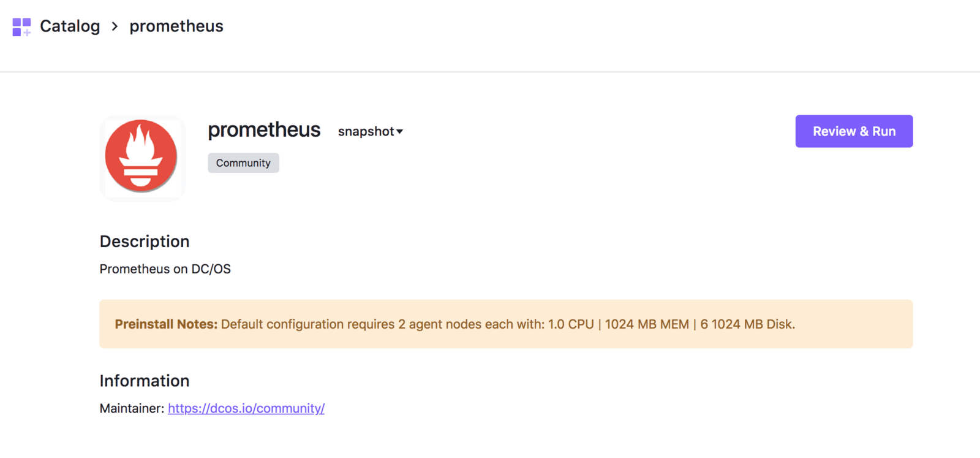Click the Information heading
Viewport: 980px width, 458px height.
pyautogui.click(x=145, y=381)
